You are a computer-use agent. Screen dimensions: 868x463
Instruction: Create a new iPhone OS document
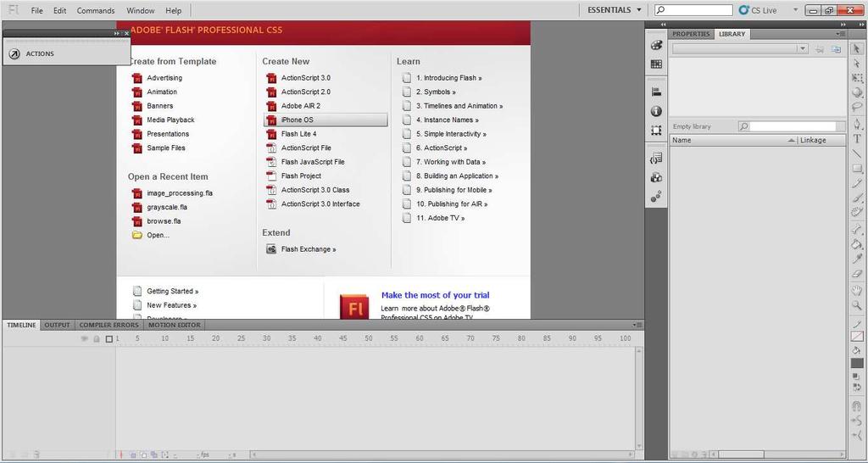point(325,120)
